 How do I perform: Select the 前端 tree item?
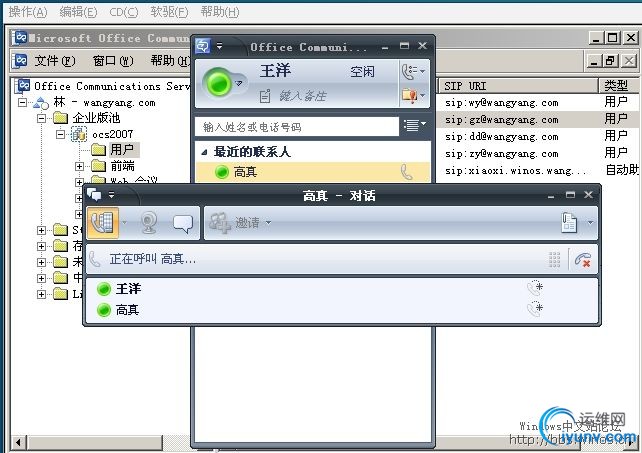122,166
